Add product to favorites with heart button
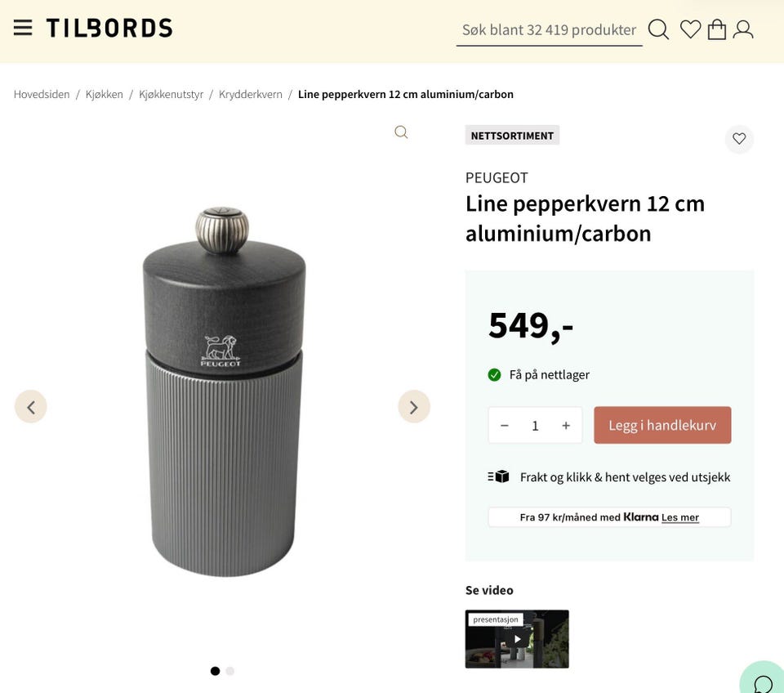The image size is (784, 693). (x=739, y=139)
